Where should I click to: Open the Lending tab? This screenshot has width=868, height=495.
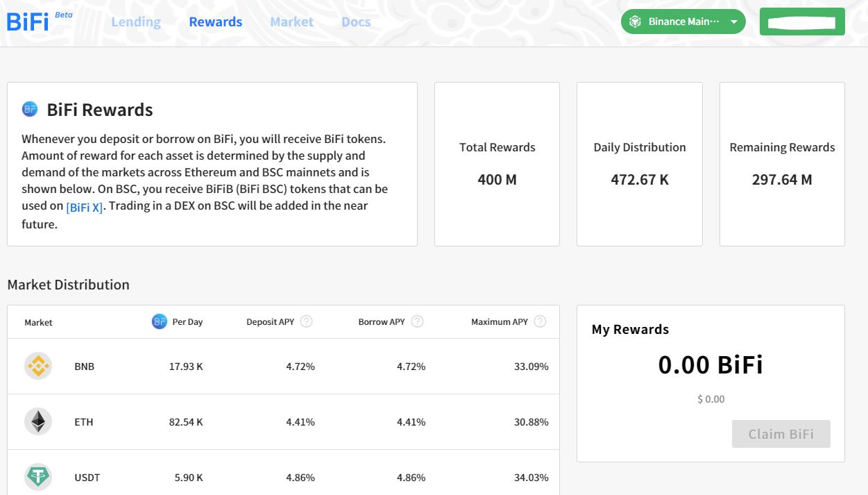[136, 22]
